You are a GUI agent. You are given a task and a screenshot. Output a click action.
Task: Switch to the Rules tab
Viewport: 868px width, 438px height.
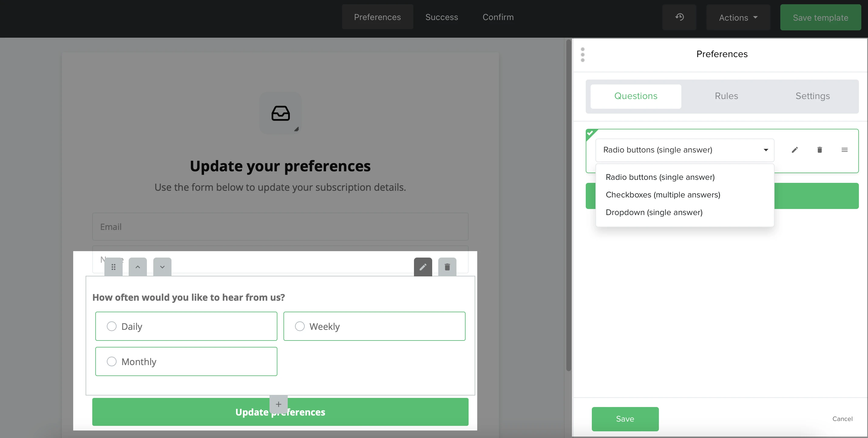pyautogui.click(x=726, y=96)
